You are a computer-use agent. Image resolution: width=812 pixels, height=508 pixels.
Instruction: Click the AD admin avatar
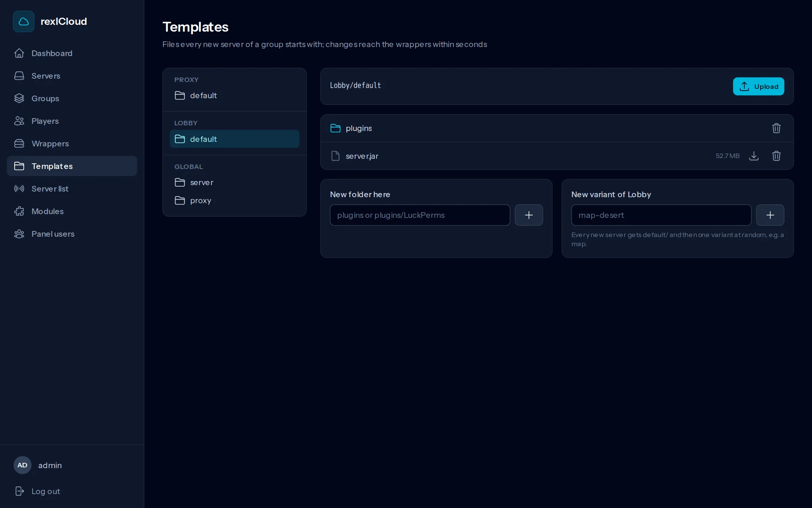[23, 465]
